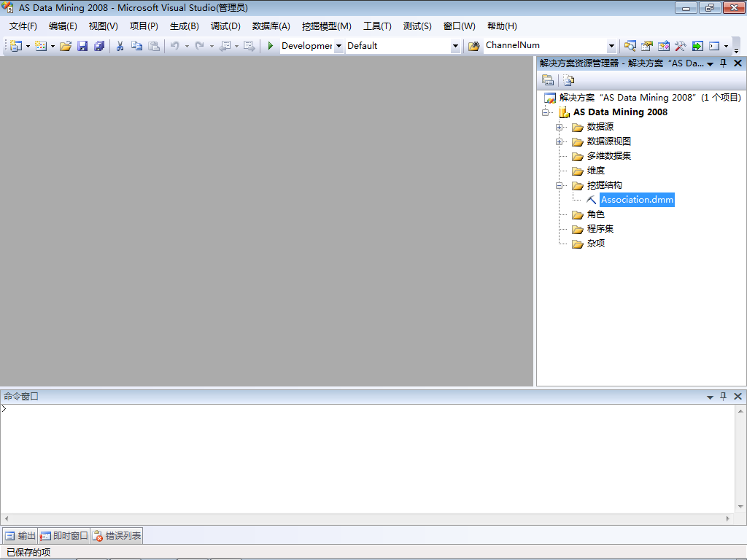Image resolution: width=747 pixels, height=560 pixels.
Task: Open the 调试(D) menu
Action: pos(226,26)
